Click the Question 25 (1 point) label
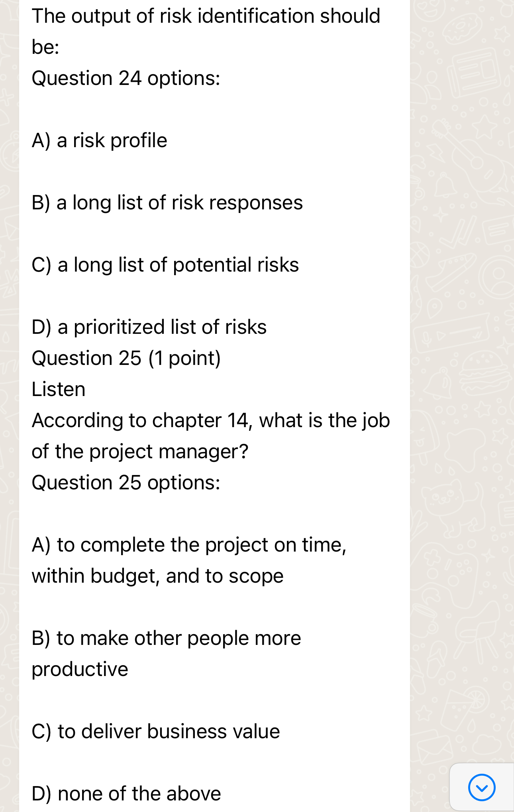The width and height of the screenshot is (514, 812). point(126,358)
